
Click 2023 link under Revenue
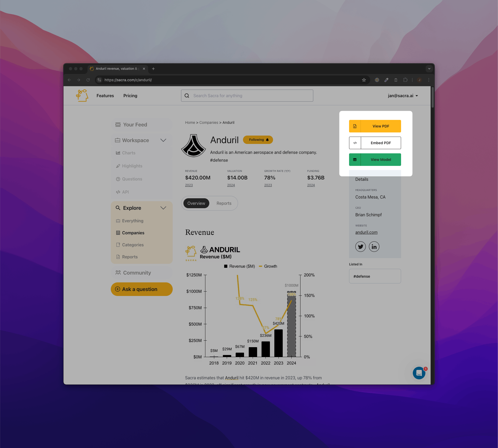(x=189, y=185)
